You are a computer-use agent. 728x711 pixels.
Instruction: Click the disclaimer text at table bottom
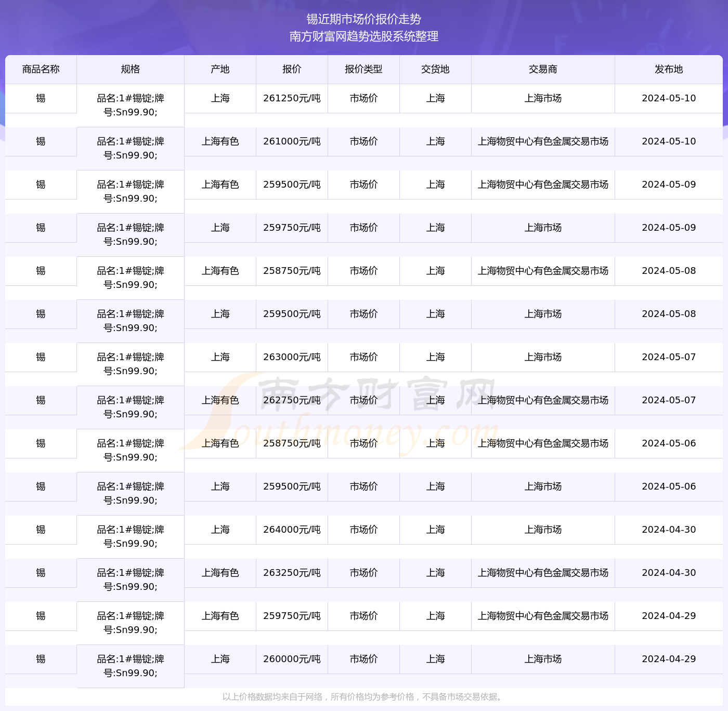click(364, 697)
